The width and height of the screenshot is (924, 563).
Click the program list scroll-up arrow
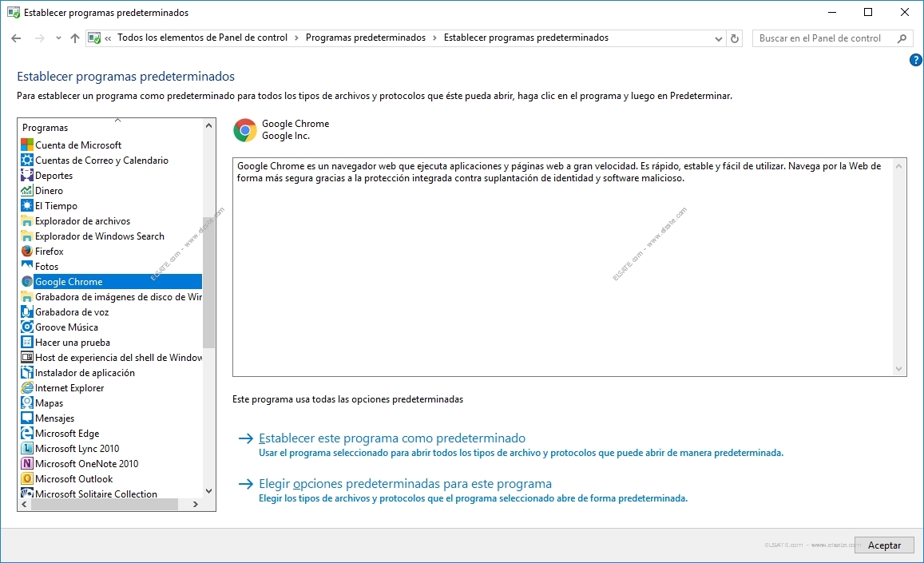tap(208, 125)
